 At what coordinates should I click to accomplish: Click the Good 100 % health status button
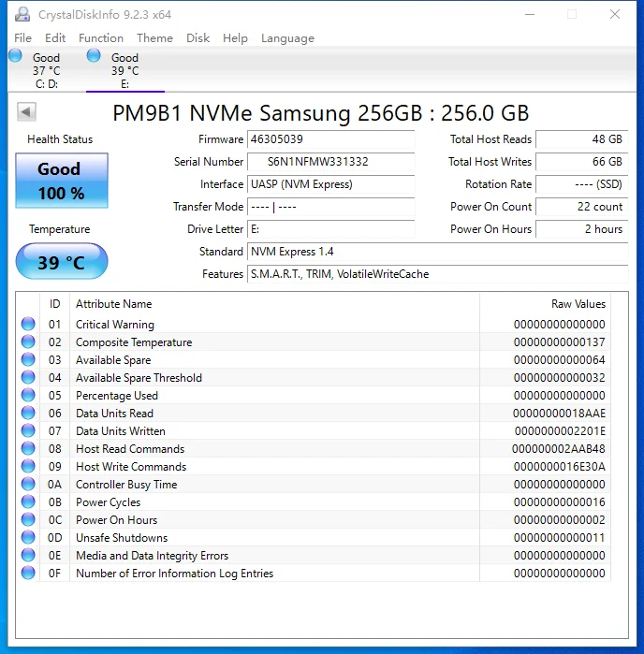[62, 181]
